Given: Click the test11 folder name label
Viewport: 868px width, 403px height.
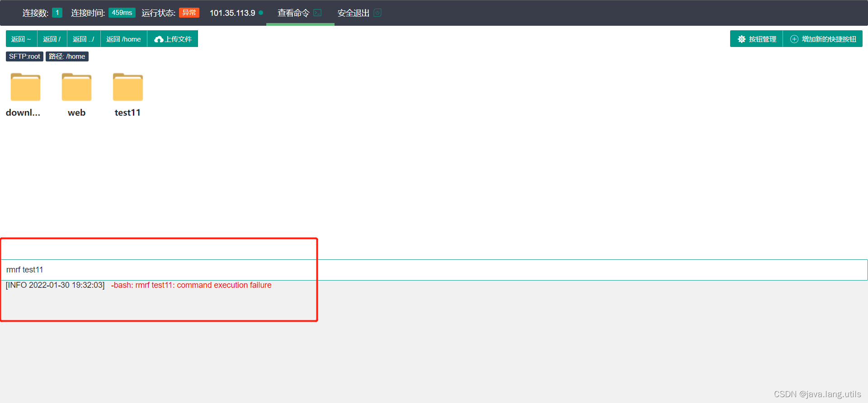Looking at the screenshot, I should (x=127, y=112).
